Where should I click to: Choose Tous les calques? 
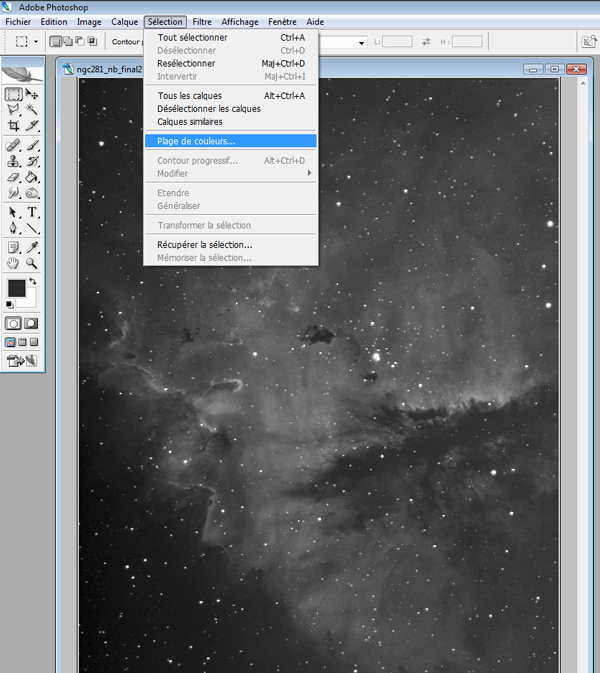pos(231,96)
